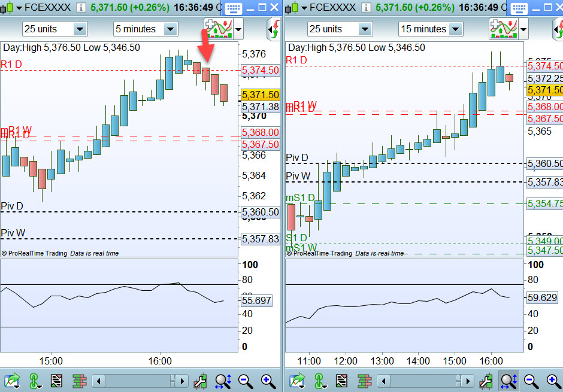Click 5,354.75 mS1 D price label
The height and width of the screenshot is (392, 563).
544,203
